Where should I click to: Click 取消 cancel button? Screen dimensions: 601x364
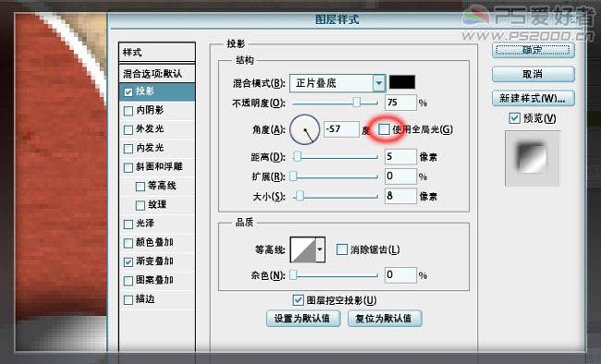pyautogui.click(x=533, y=74)
